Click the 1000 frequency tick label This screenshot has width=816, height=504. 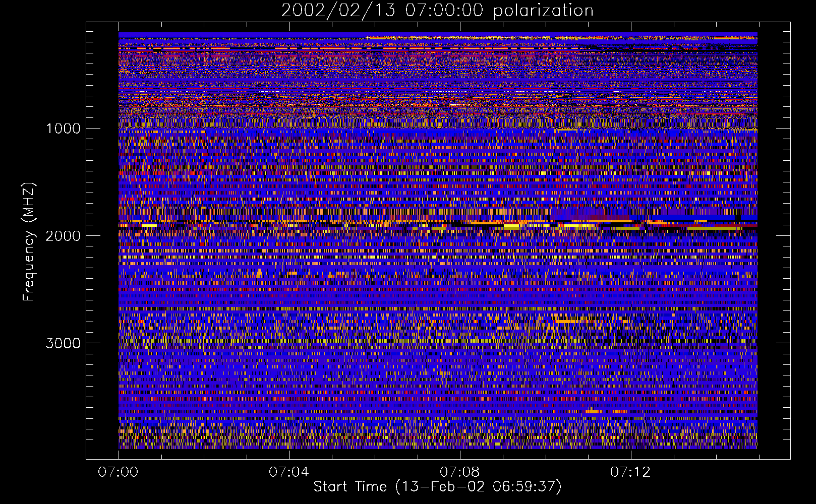click(x=63, y=129)
